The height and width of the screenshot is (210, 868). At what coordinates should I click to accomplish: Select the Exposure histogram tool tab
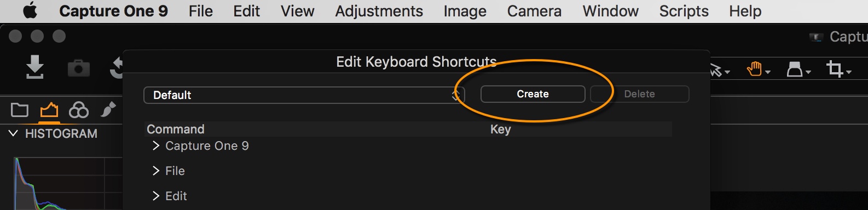click(49, 110)
